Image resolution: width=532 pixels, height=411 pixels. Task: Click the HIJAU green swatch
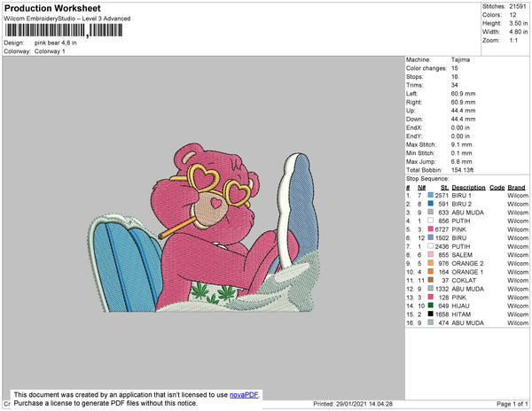pos(431,306)
